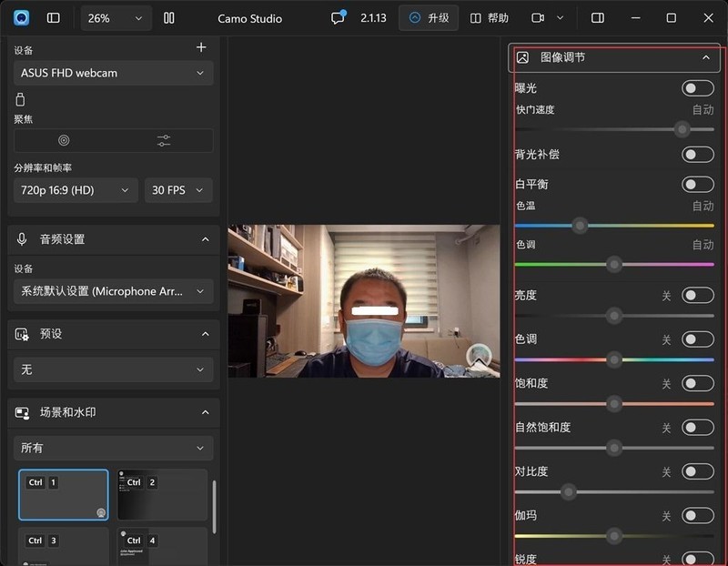Click the plus button to add a device
The height and width of the screenshot is (566, 728).
coord(201,47)
